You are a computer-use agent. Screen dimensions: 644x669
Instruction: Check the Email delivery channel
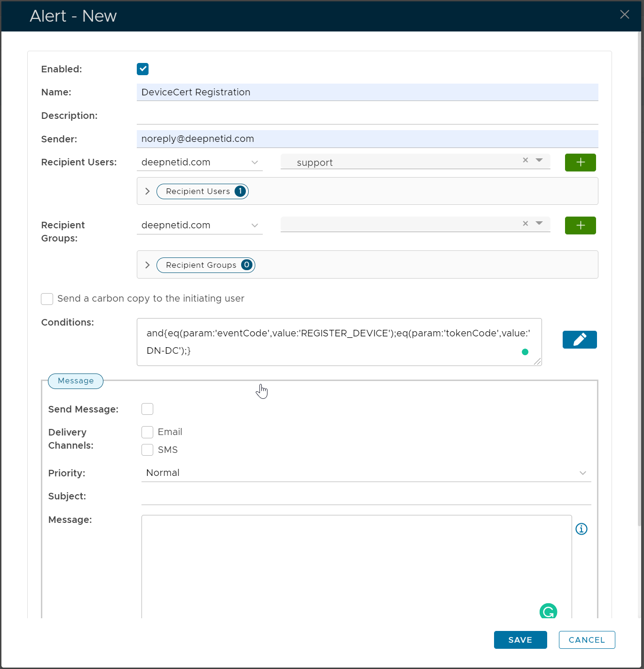pos(148,432)
